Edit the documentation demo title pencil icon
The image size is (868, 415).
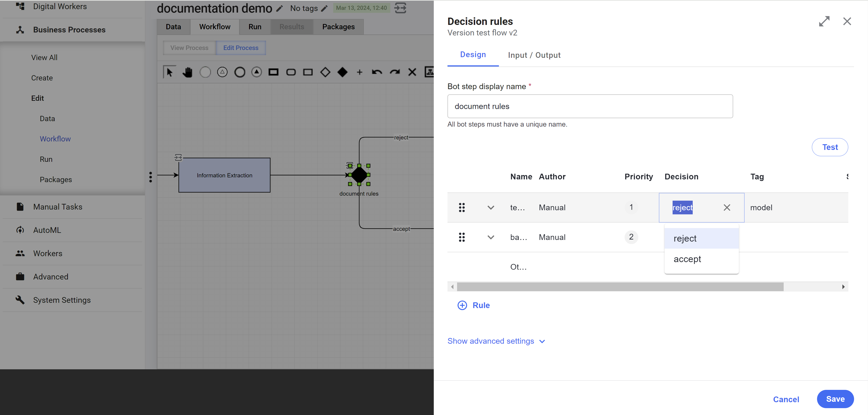[x=279, y=8]
